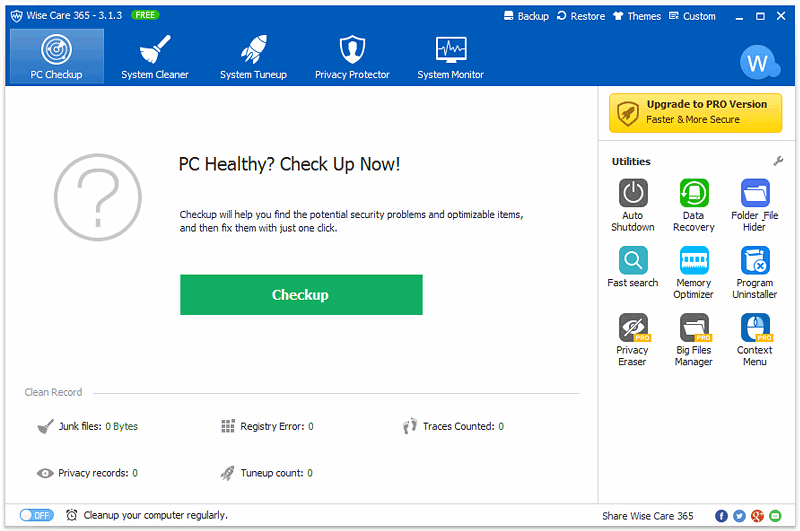Open the W user avatar icon
The width and height of the screenshot is (800, 531).
click(x=759, y=63)
